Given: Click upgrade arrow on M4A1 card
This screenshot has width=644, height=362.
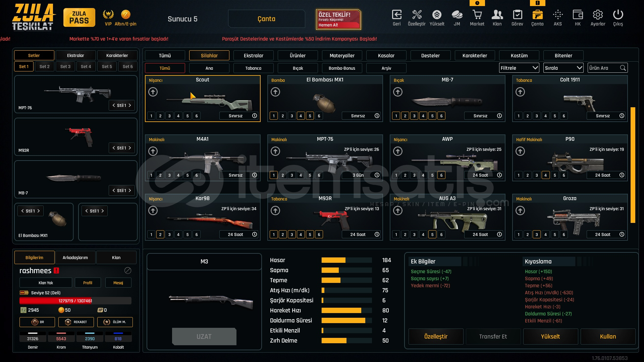Looking at the screenshot, I should [153, 151].
